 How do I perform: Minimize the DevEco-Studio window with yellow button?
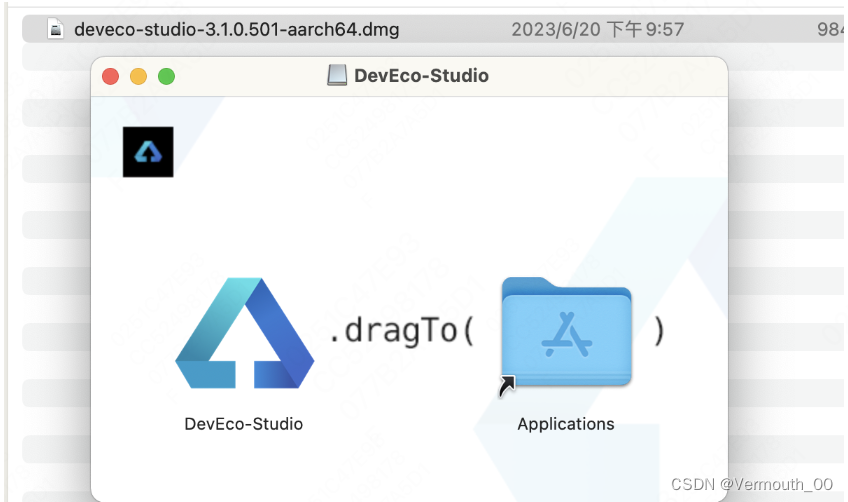[x=138, y=76]
